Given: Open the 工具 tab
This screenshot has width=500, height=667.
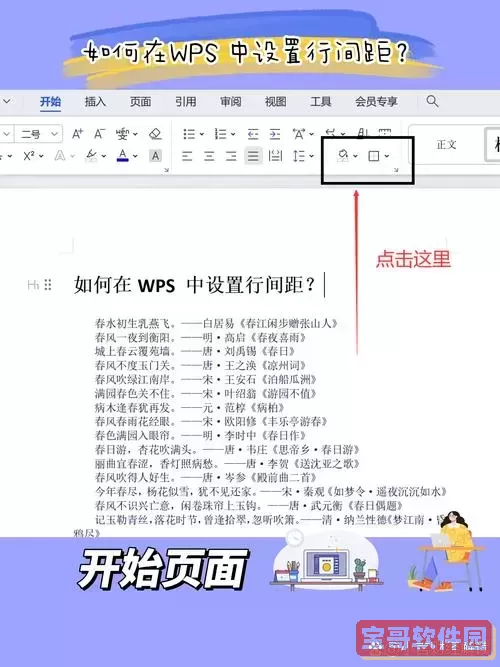Looking at the screenshot, I should [x=320, y=102].
